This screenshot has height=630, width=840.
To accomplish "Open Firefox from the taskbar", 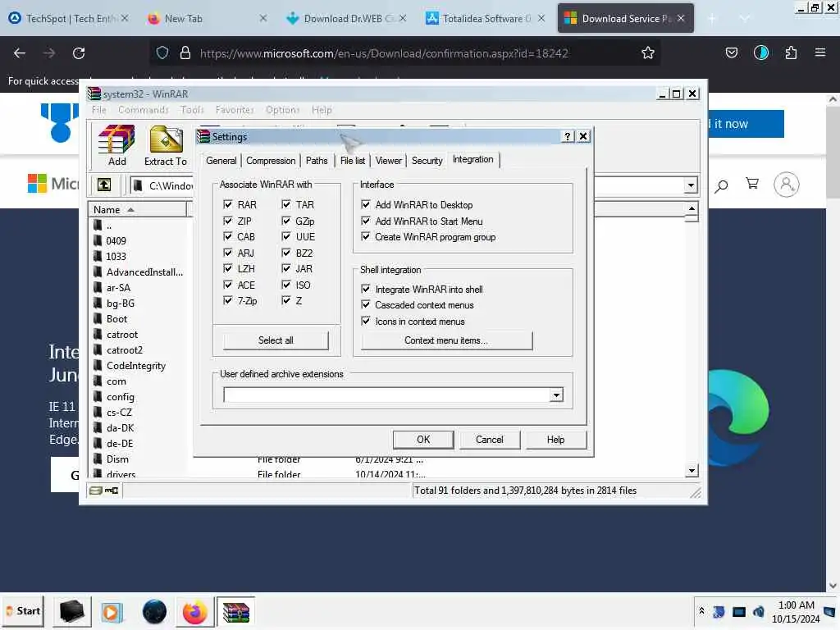I will [194, 612].
